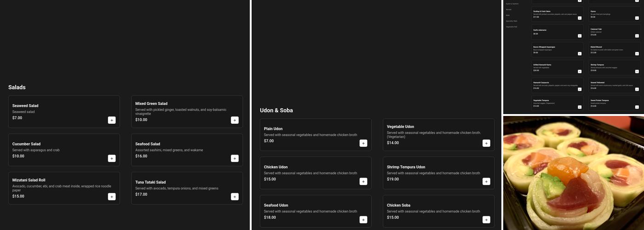This screenshot has width=644, height=230.
Task: Add Mixed Green Salad to cart
Action: (235, 120)
